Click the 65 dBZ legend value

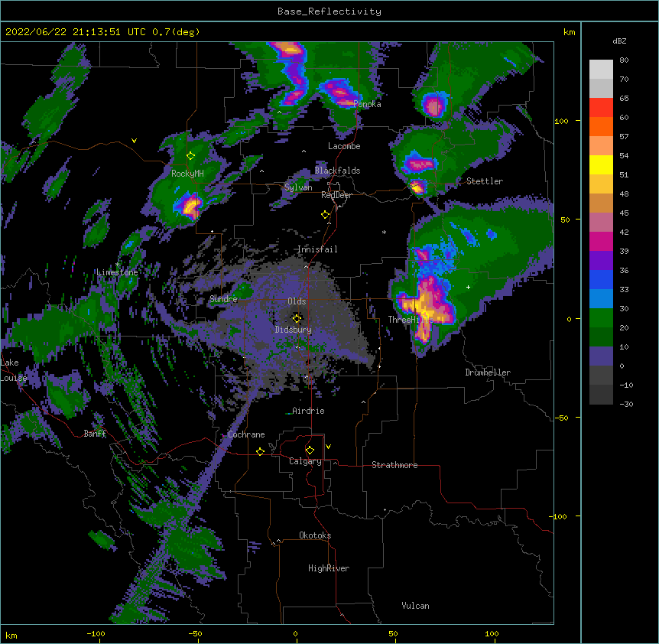click(624, 99)
